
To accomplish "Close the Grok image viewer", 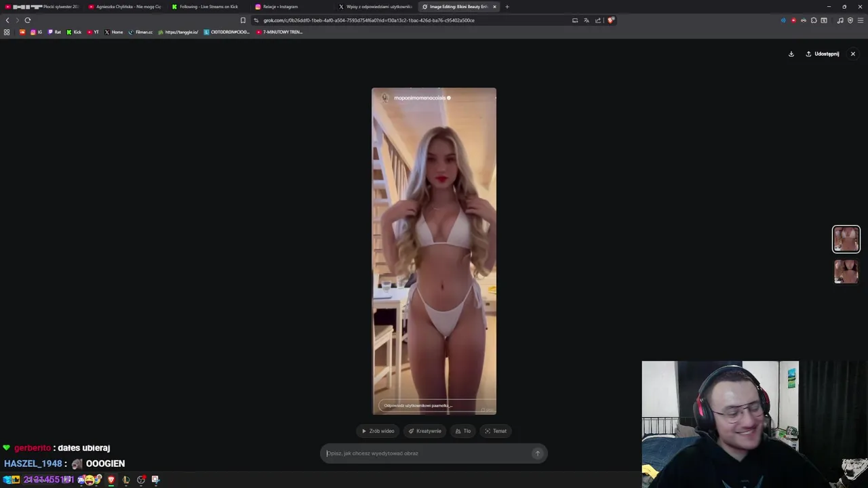I will pyautogui.click(x=853, y=54).
